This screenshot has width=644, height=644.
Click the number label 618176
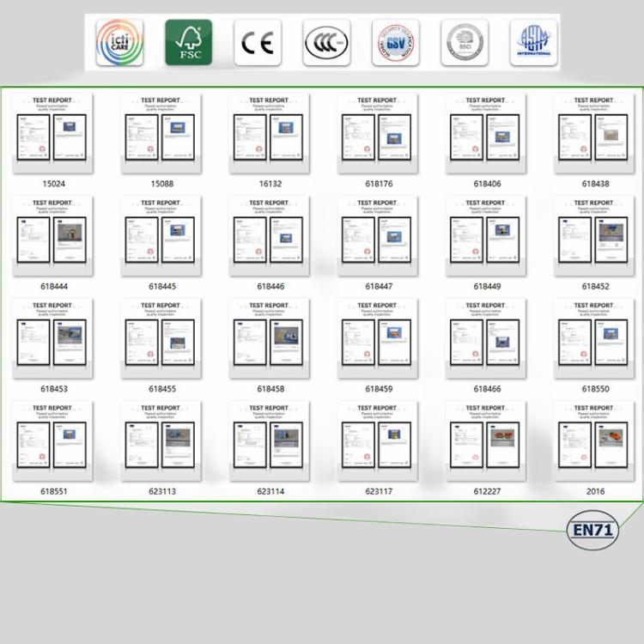[x=379, y=184]
